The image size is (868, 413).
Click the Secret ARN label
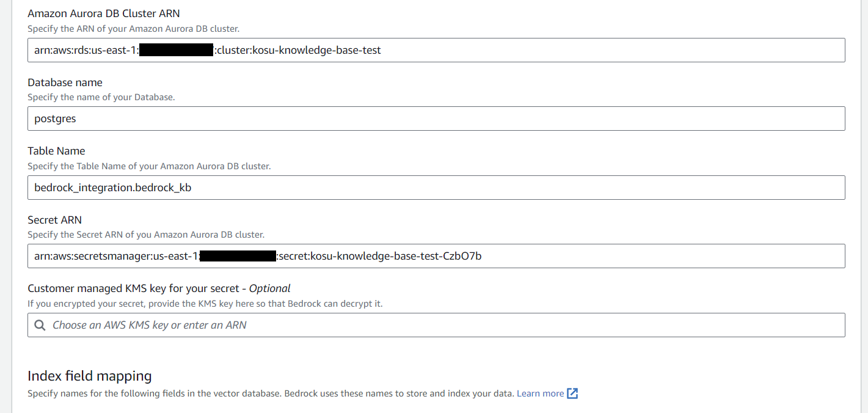coord(54,219)
